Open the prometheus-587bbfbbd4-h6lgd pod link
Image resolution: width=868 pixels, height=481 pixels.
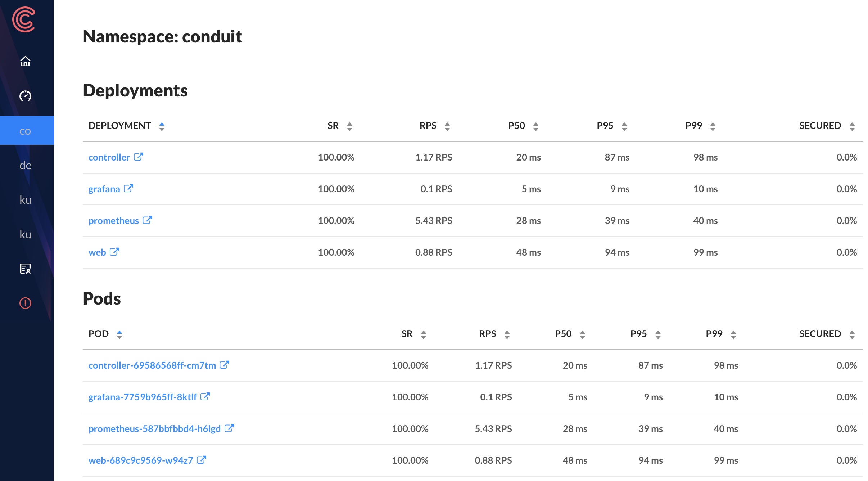pyautogui.click(x=154, y=429)
